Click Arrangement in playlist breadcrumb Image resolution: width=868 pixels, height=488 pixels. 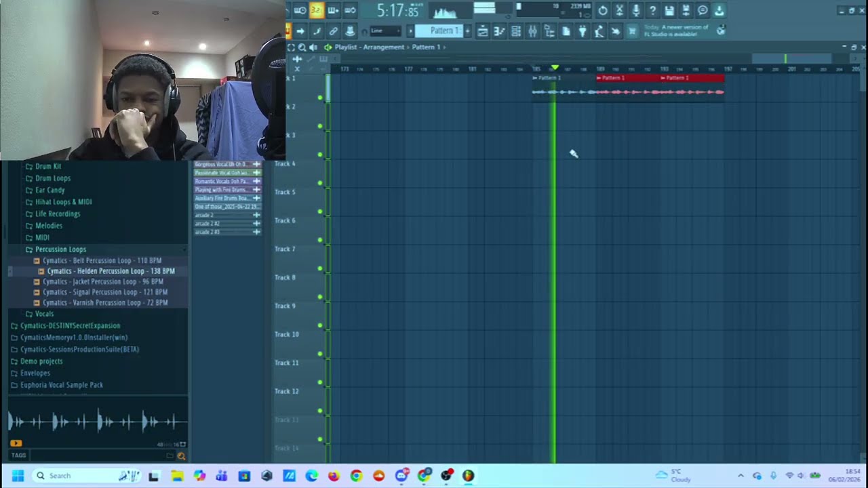[382, 47]
